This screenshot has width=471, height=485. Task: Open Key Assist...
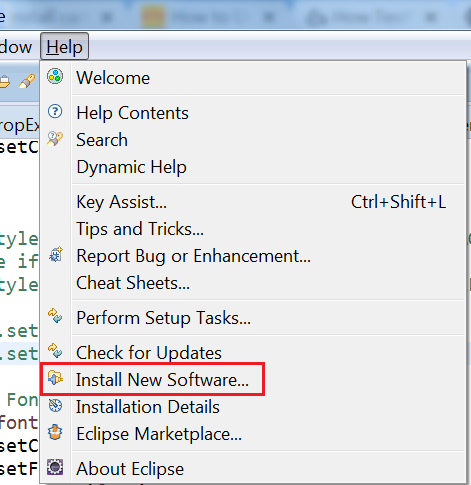click(252, 202)
